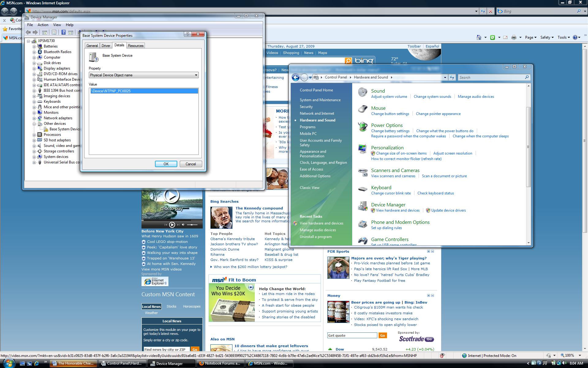Click the Game Controllers gamepad icon

363,241
